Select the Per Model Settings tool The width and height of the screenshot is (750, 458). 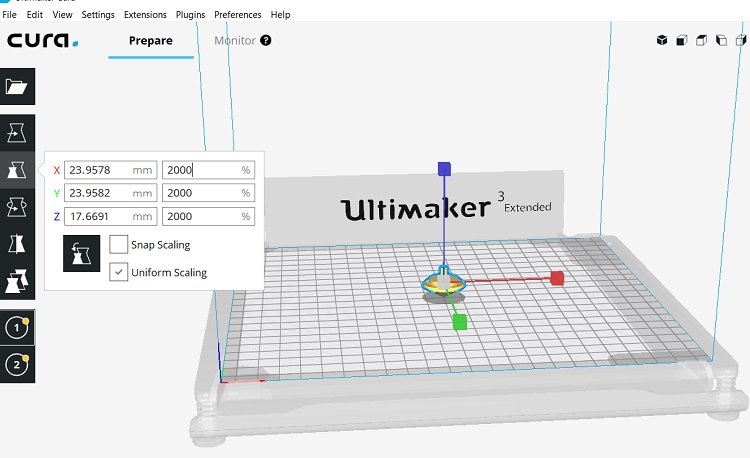click(17, 281)
